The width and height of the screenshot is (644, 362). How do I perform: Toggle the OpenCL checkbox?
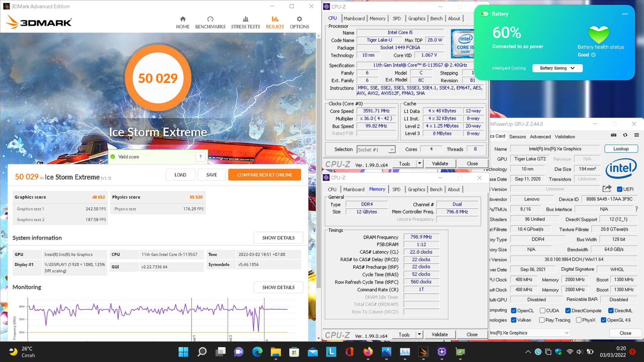pyautogui.click(x=514, y=311)
